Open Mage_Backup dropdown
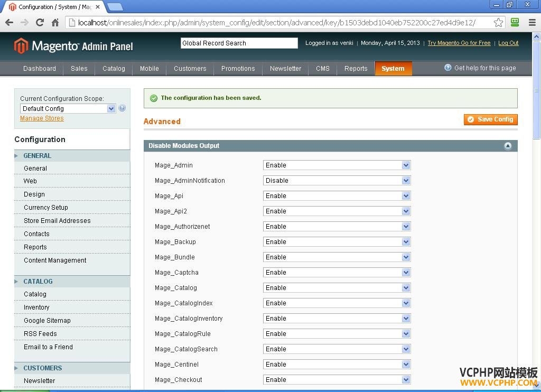541x392 pixels. click(x=337, y=242)
